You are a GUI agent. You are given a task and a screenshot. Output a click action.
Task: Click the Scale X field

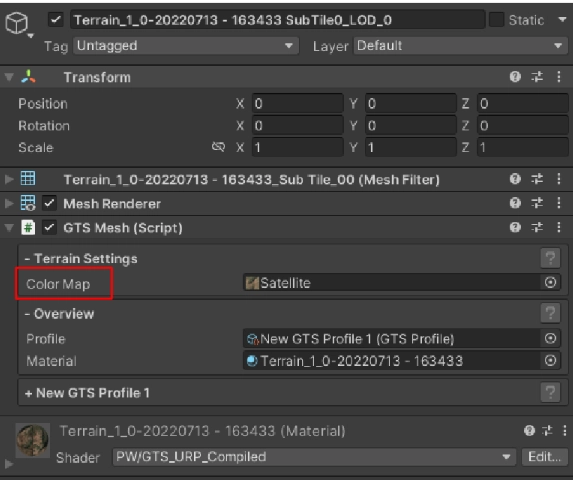point(297,147)
